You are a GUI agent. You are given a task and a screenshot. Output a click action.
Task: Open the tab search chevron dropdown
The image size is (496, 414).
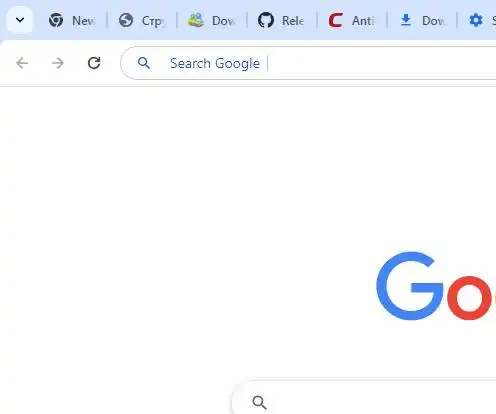coord(20,20)
